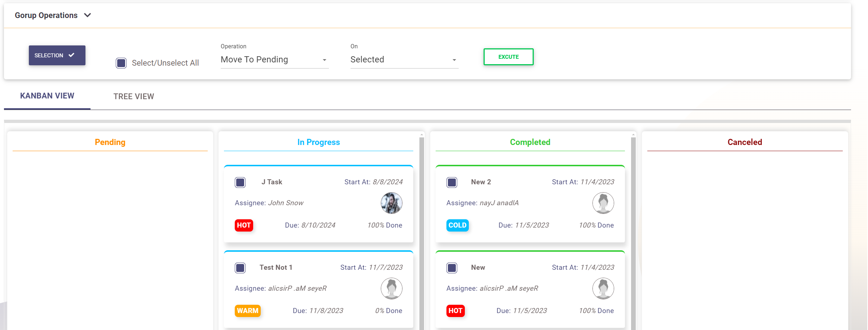The width and height of the screenshot is (868, 330).
Task: Click the WARM priority badge on Test Not 1
Action: [x=247, y=311]
